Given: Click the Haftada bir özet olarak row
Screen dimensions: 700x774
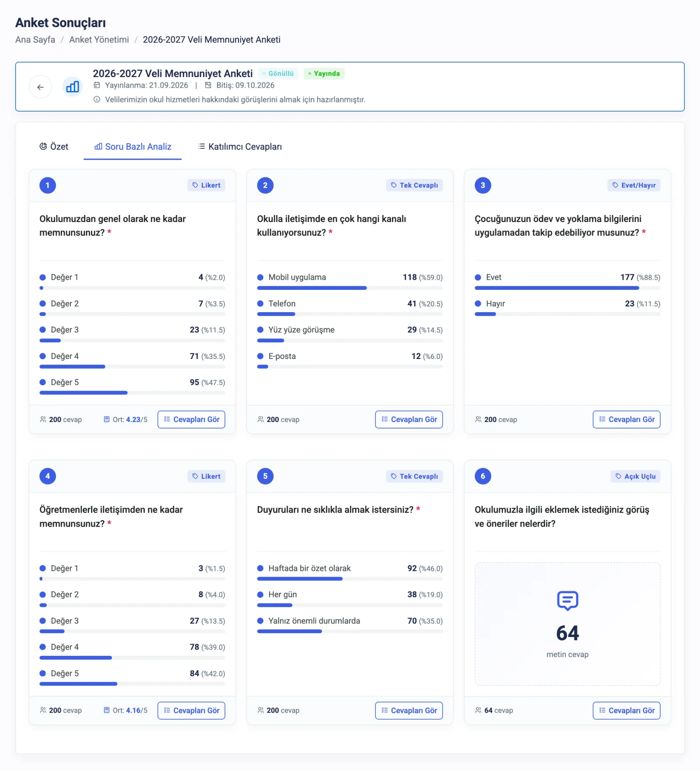Looking at the screenshot, I should point(350,573).
